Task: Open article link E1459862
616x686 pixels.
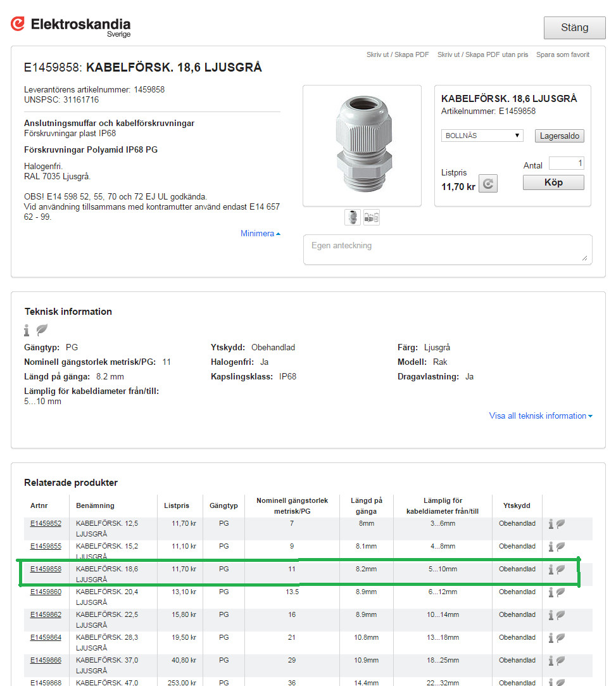Action: [46, 615]
